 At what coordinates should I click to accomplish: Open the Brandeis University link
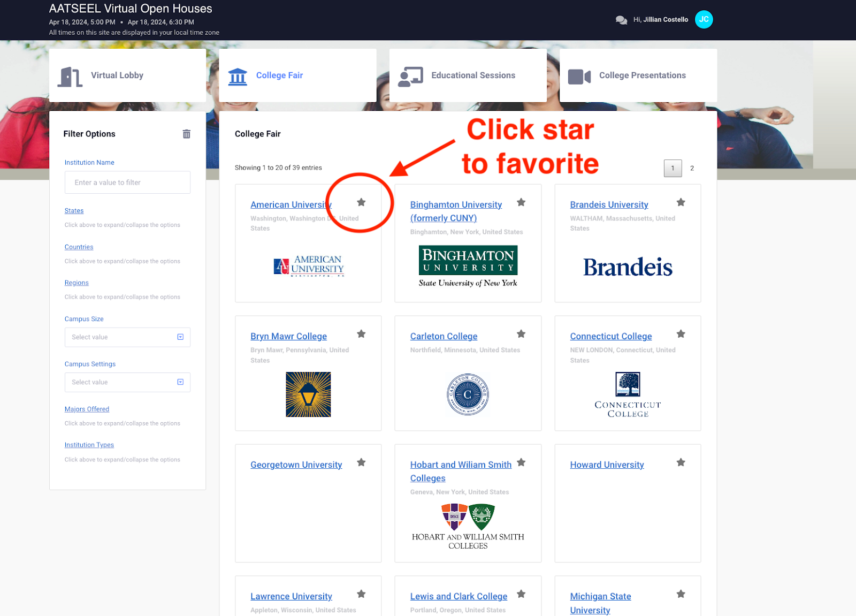[609, 204]
